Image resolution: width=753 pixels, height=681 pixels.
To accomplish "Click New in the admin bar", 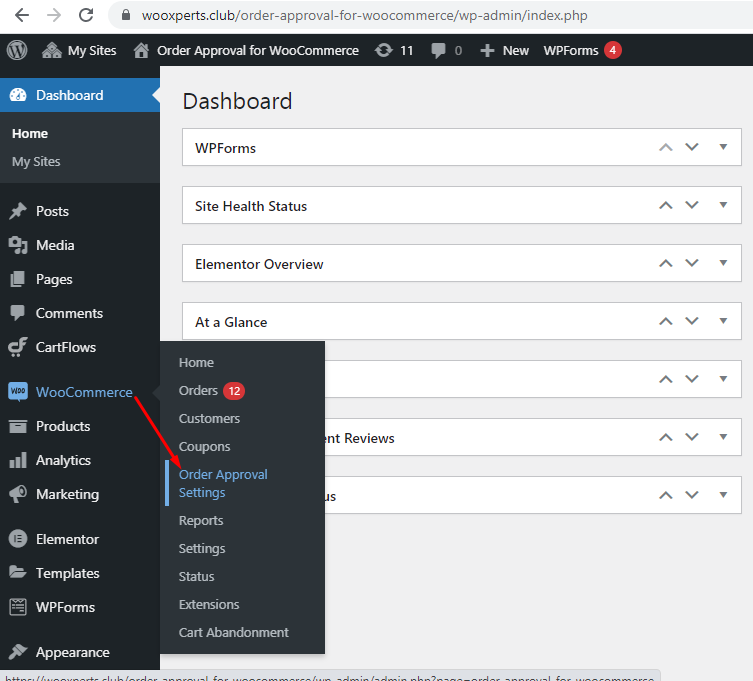I will coord(505,50).
